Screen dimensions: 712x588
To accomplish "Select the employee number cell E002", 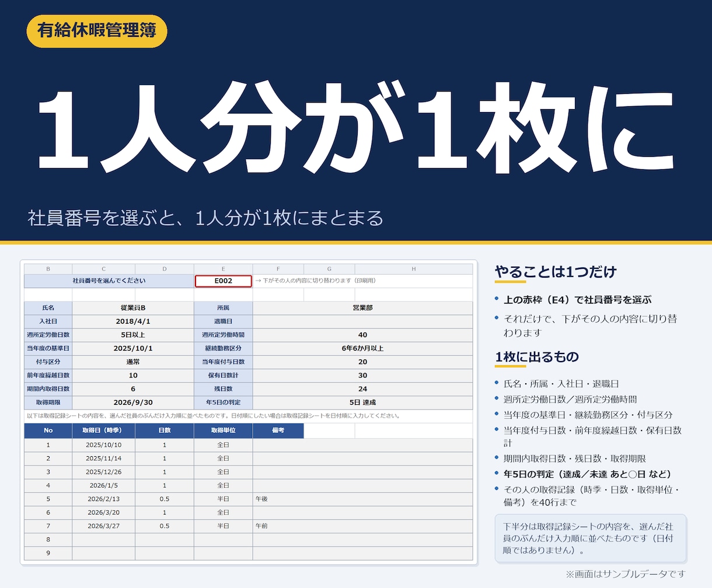I will click(223, 281).
